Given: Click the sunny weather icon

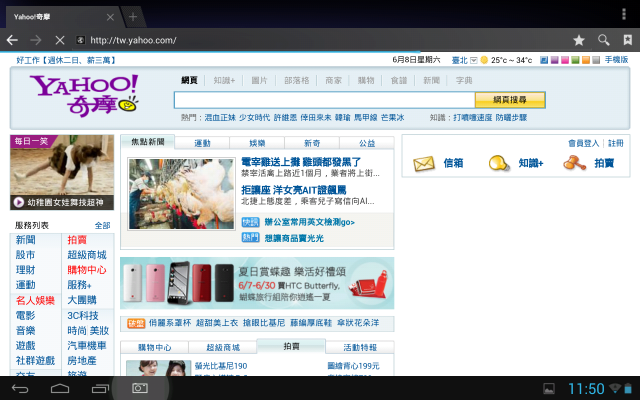Looking at the screenshot, I should click(484, 60).
